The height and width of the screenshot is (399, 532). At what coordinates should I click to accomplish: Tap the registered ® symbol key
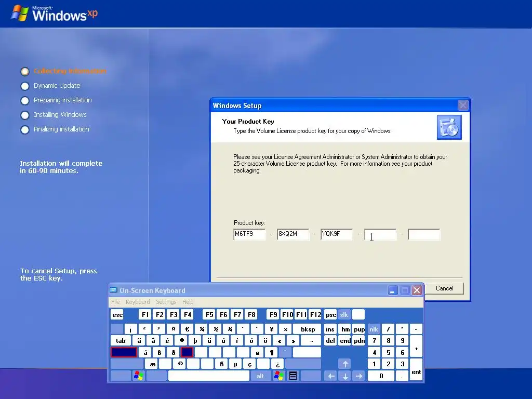click(x=181, y=341)
